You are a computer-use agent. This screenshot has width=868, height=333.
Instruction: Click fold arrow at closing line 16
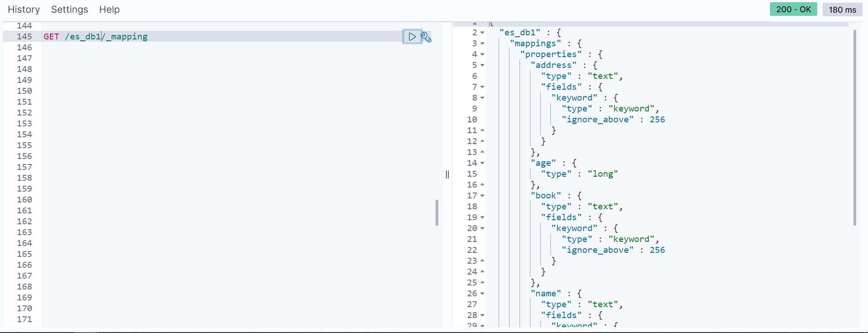(x=482, y=185)
